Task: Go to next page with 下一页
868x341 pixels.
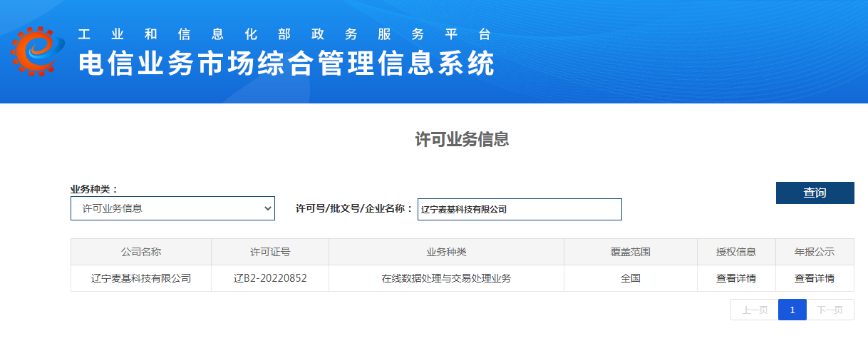Action: click(x=830, y=310)
